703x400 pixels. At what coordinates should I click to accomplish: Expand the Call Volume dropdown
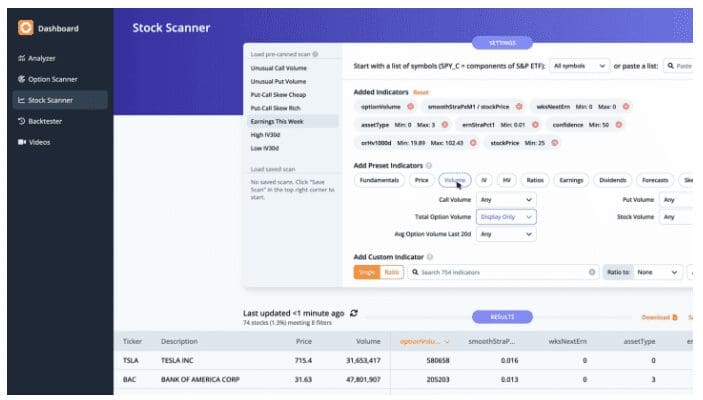[x=505, y=199]
